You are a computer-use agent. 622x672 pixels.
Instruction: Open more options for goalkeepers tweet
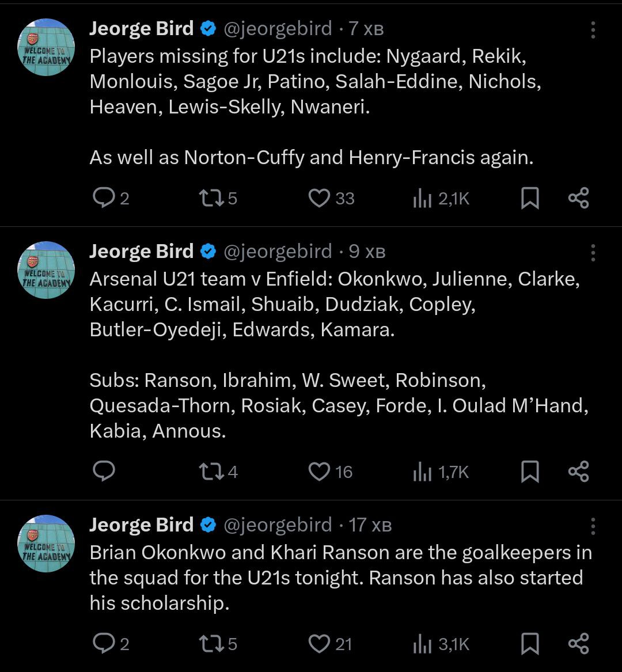[593, 526]
